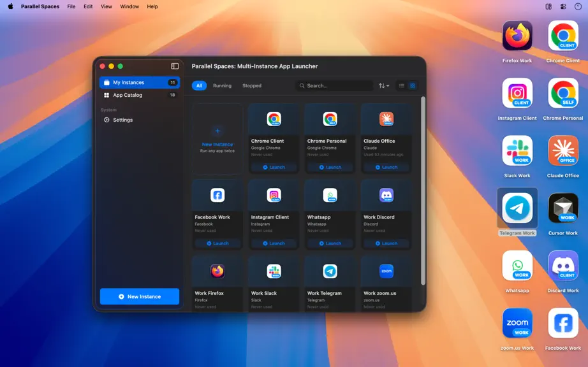The height and width of the screenshot is (367, 588).
Task: Click Work Discord card icon
Action: click(x=386, y=195)
